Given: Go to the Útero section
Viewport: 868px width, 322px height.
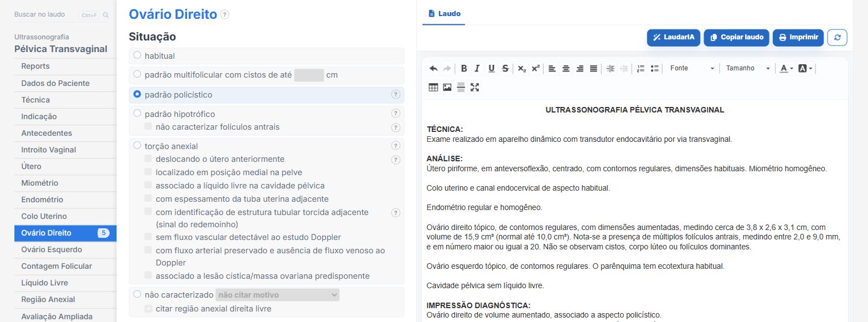Looking at the screenshot, I should point(65,166).
